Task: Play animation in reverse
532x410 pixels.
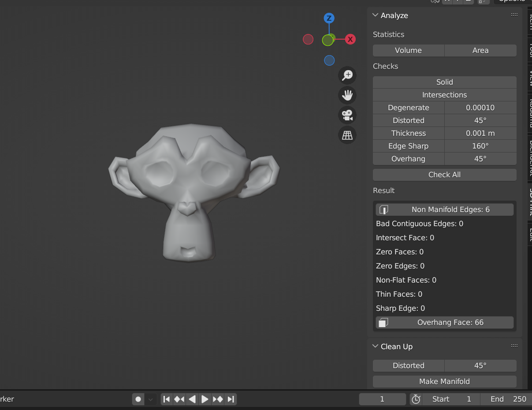Action: tap(192, 399)
